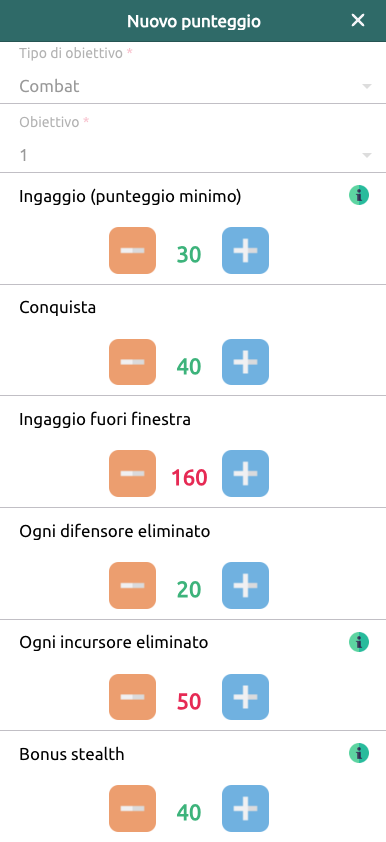This screenshot has width=386, height=842.
Task: Increase Ingaggio punteggio minimo value
Action: pos(245,251)
